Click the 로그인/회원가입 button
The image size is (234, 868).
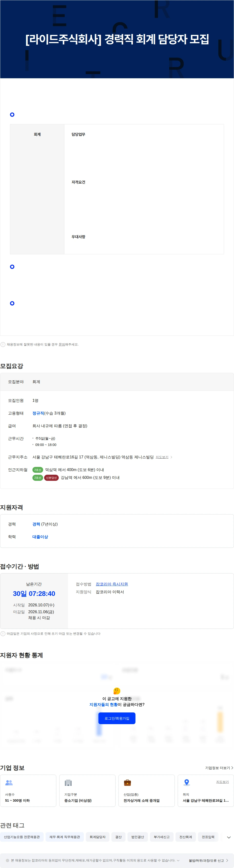pos(117,718)
